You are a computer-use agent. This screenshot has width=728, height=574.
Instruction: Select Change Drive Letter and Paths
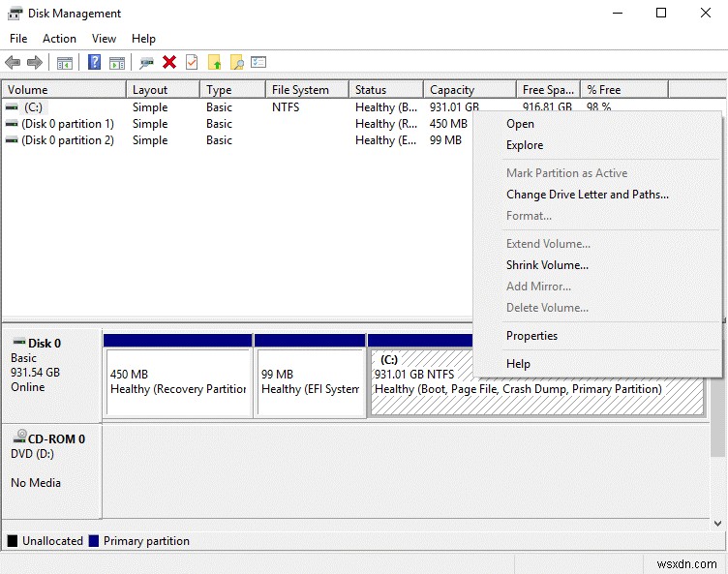[x=587, y=195]
